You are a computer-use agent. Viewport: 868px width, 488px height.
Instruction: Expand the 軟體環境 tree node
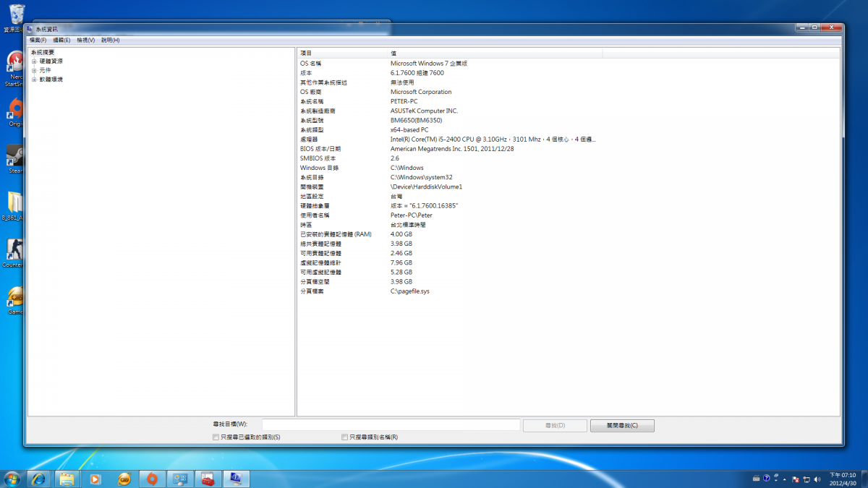point(34,80)
